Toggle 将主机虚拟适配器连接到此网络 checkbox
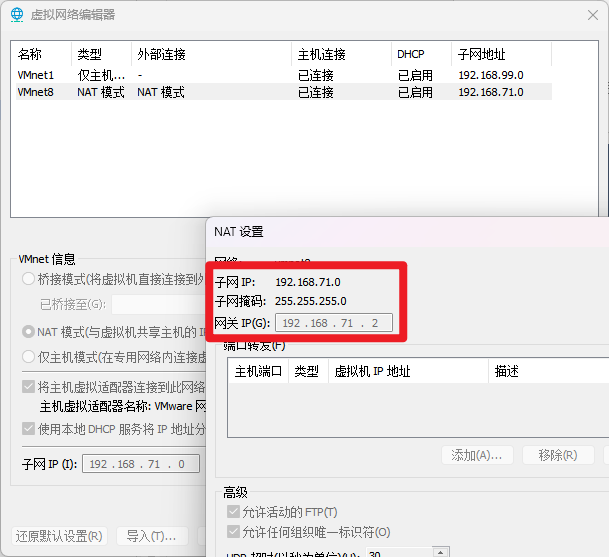Viewport: 609px width, 557px height. [29, 387]
